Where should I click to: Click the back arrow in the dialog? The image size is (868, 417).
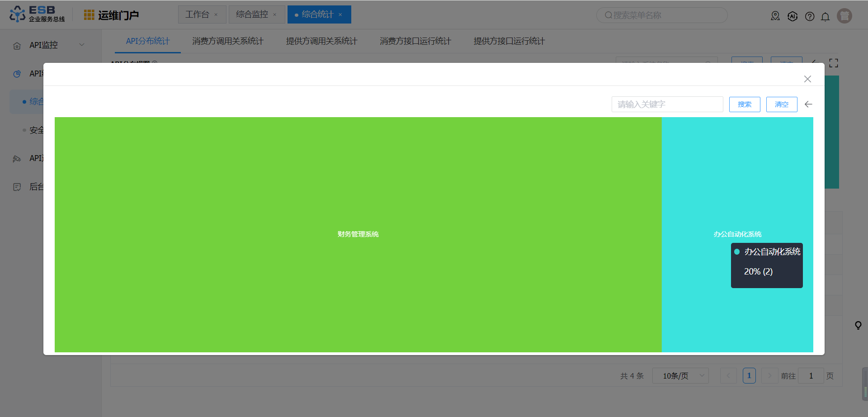coord(808,104)
